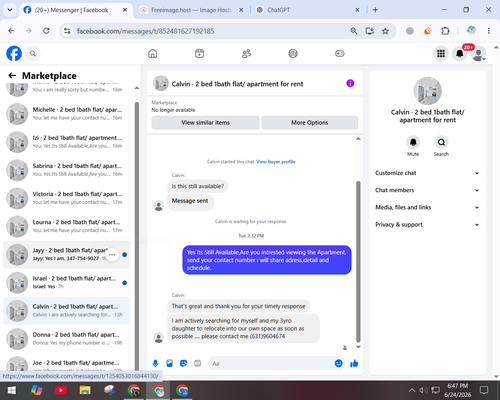Viewport: 500px width, 400px height.
Task: Open File Explorer from the taskbar
Action: [85, 390]
